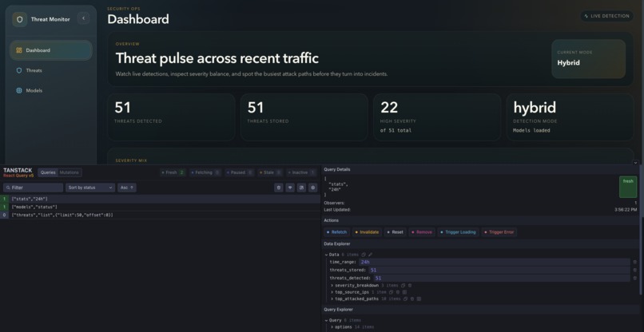Delete severity_breakdown with its trash icon

pyautogui.click(x=409, y=286)
